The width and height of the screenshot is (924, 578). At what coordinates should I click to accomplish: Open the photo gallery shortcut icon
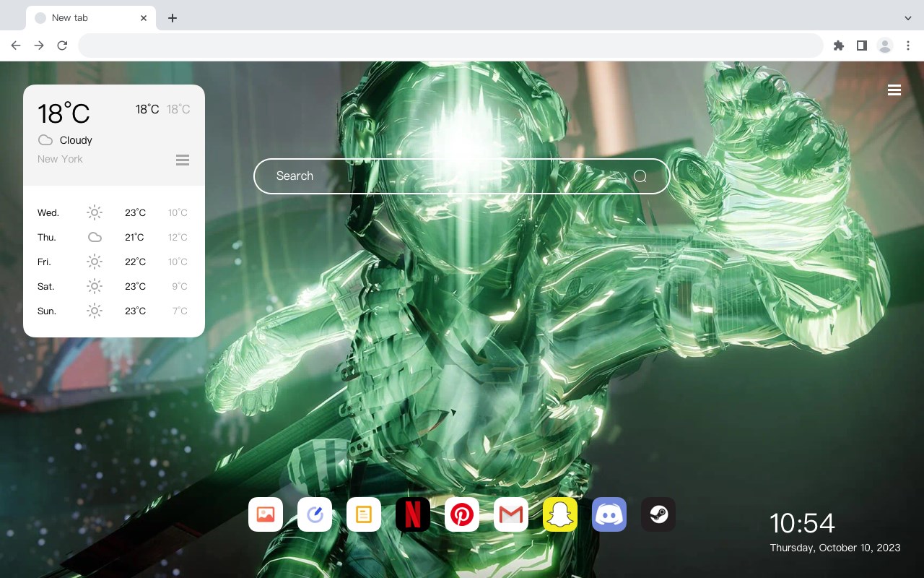266,514
